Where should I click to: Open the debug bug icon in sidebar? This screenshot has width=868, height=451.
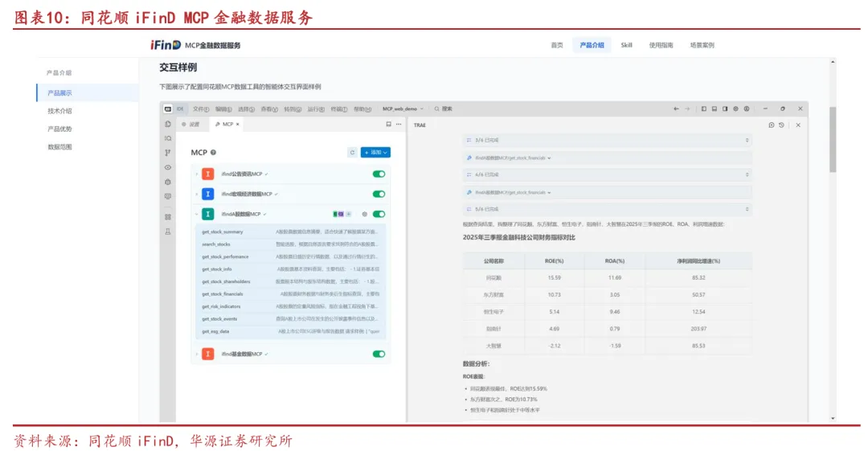click(168, 182)
